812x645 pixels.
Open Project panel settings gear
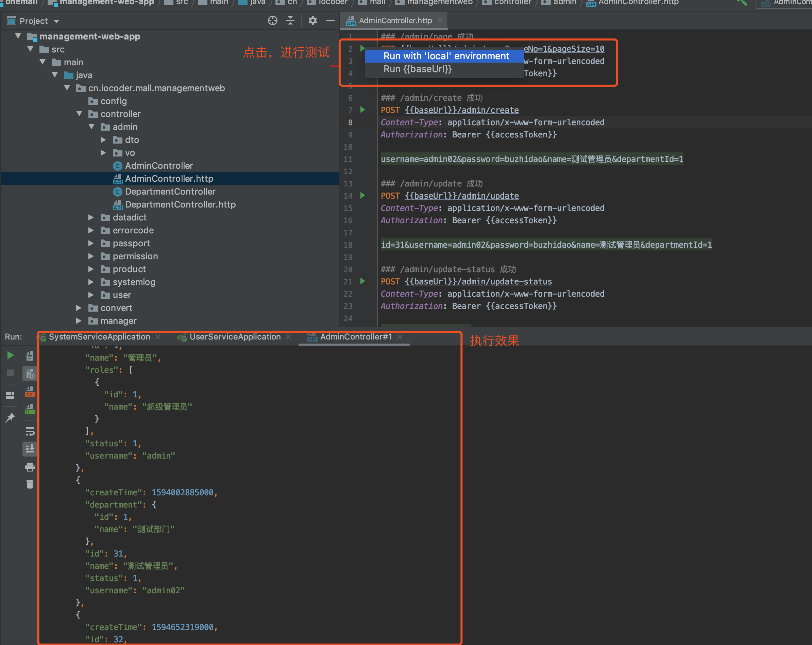(312, 21)
